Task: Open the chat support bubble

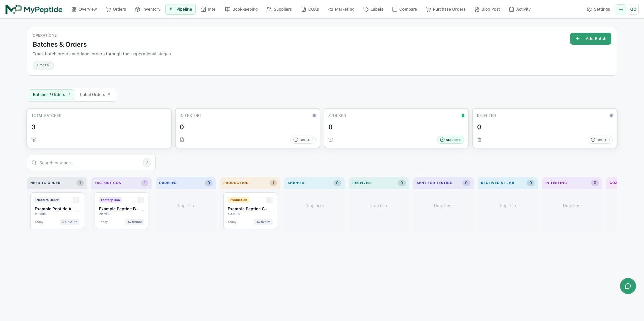Action: point(628,286)
